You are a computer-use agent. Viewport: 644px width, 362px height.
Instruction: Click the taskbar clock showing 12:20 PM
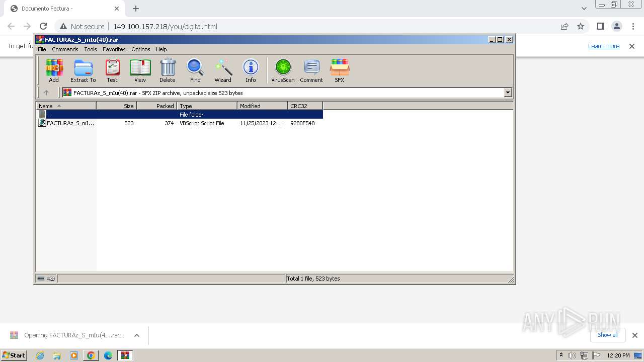click(618, 355)
